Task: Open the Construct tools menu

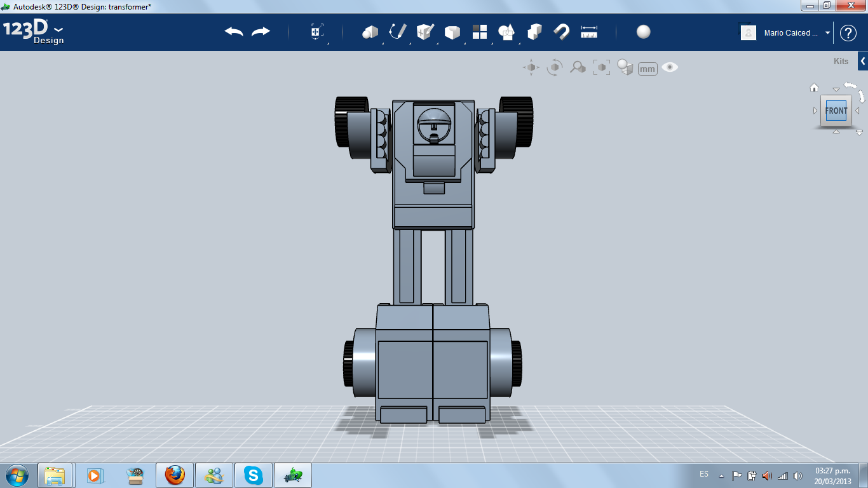Action: pyautogui.click(x=425, y=32)
